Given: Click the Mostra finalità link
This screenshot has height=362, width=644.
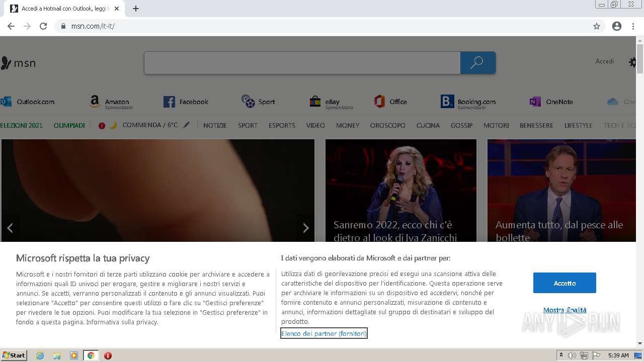Looking at the screenshot, I should tap(565, 310).
